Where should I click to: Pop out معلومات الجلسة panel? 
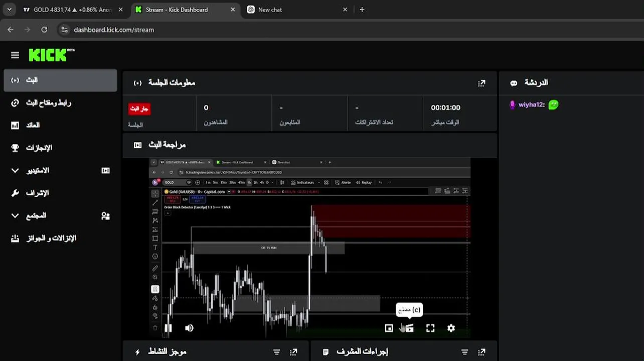pyautogui.click(x=481, y=83)
